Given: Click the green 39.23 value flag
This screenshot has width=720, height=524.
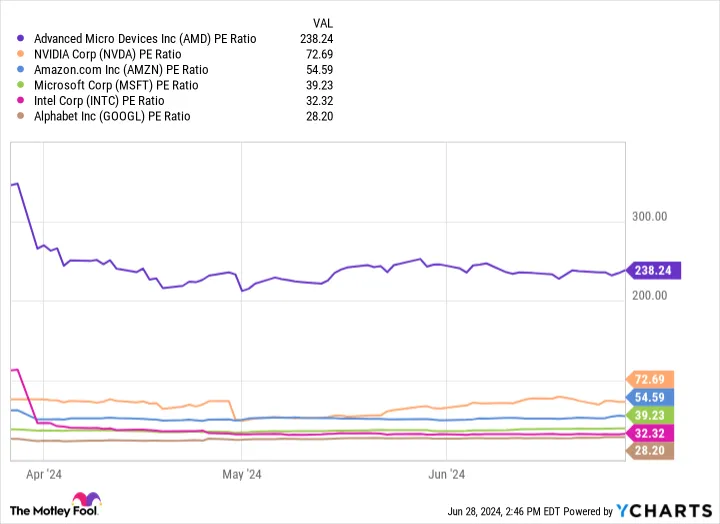Looking at the screenshot, I should click(x=651, y=415).
